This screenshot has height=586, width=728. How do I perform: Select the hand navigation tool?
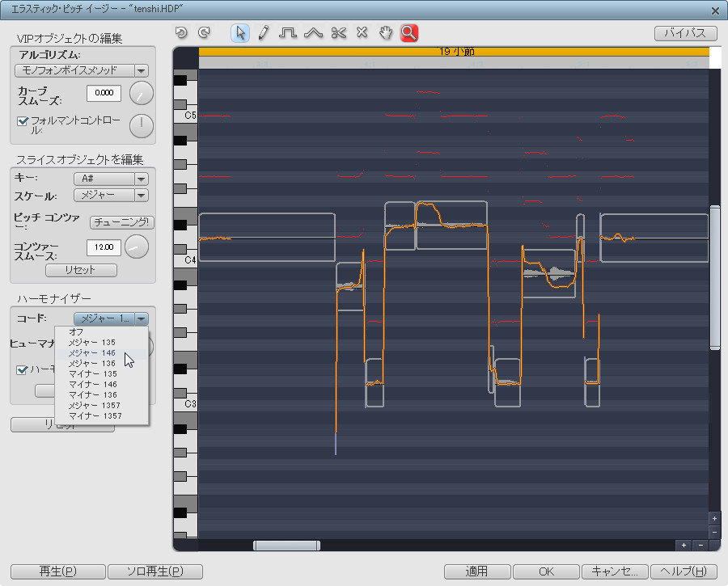[x=385, y=33]
